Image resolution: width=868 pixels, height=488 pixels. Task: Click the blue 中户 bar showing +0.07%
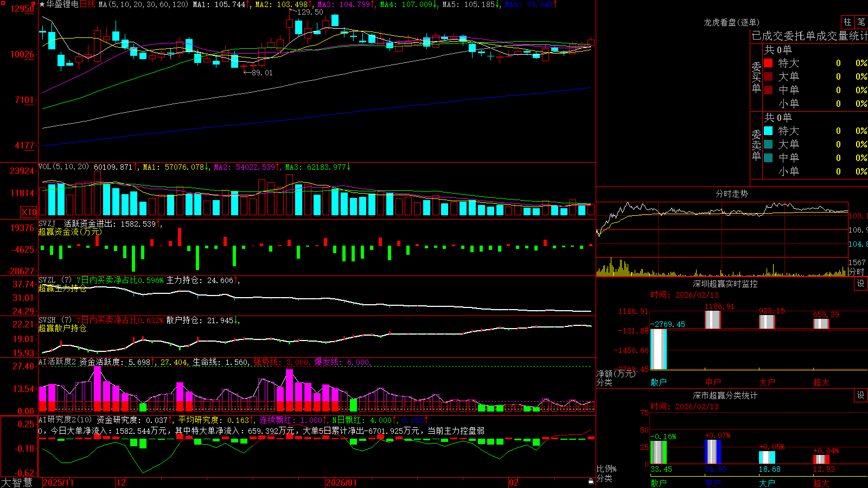pos(713,452)
